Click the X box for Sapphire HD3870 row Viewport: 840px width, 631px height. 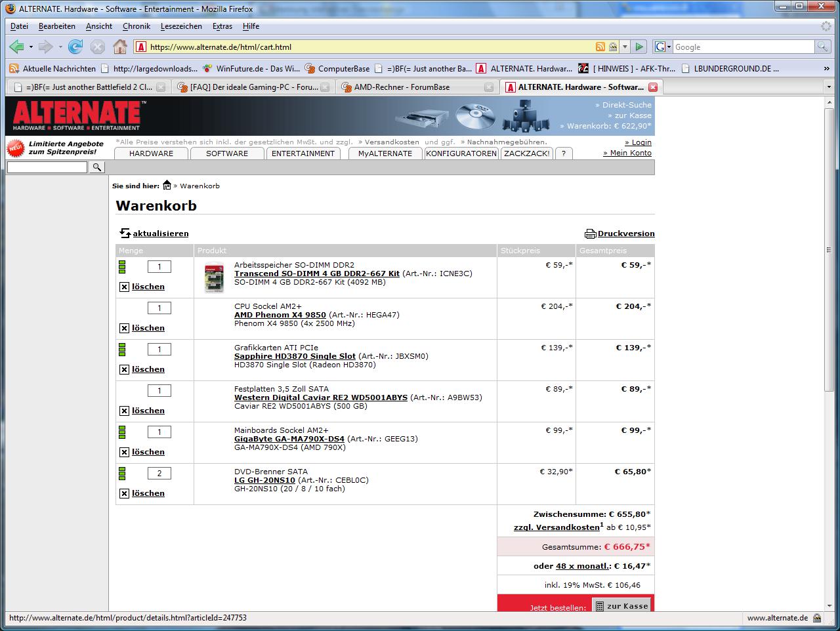[124, 369]
